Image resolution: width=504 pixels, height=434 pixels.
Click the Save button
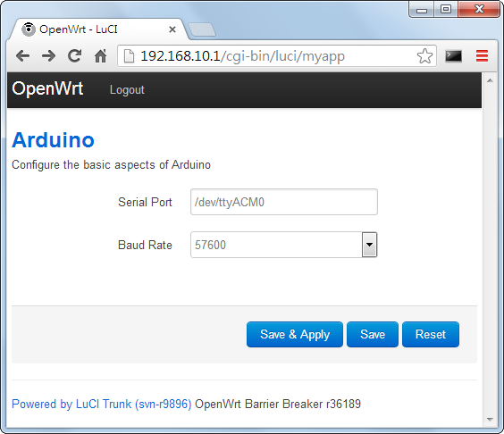pyautogui.click(x=373, y=334)
